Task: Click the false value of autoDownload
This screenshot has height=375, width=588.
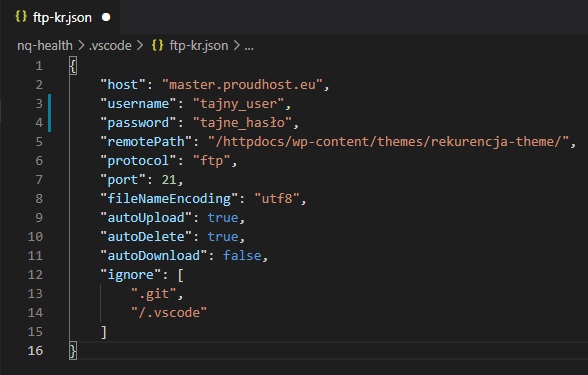Action: (x=242, y=256)
